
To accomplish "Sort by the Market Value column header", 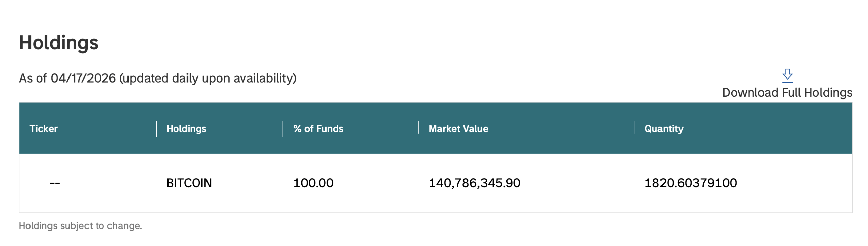I will click(458, 129).
